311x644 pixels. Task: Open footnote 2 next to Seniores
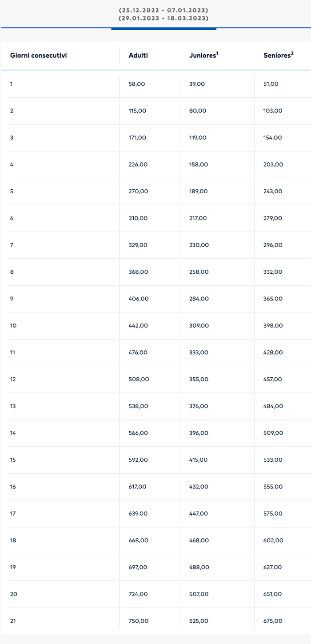[292, 53]
